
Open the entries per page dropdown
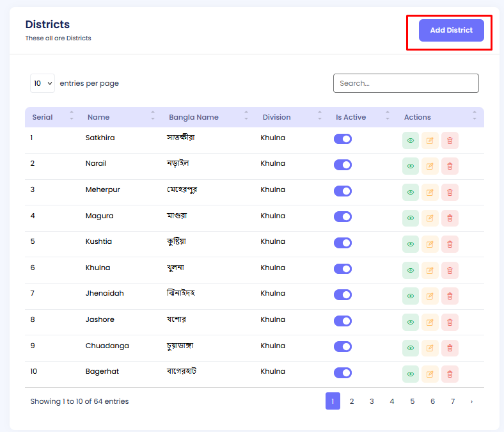(x=42, y=83)
